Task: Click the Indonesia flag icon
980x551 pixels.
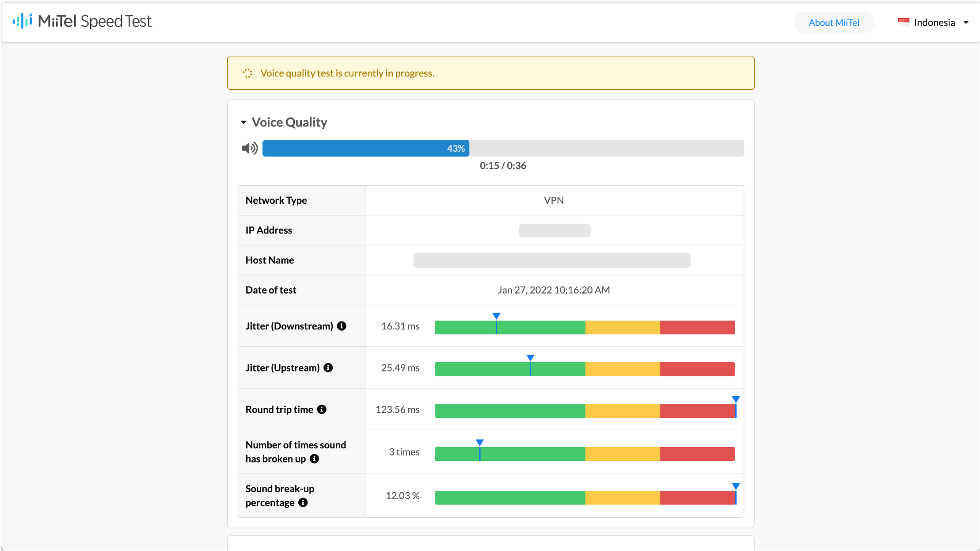Action: 904,22
